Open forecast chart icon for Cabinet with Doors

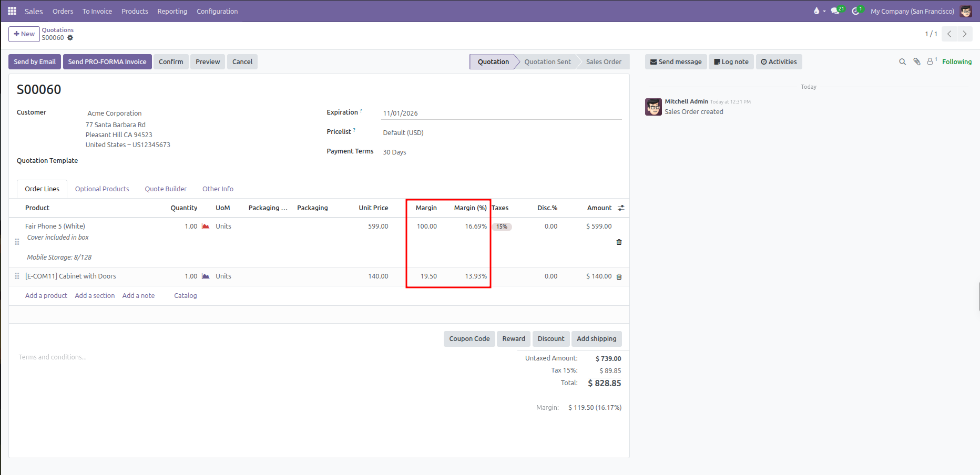(x=206, y=276)
